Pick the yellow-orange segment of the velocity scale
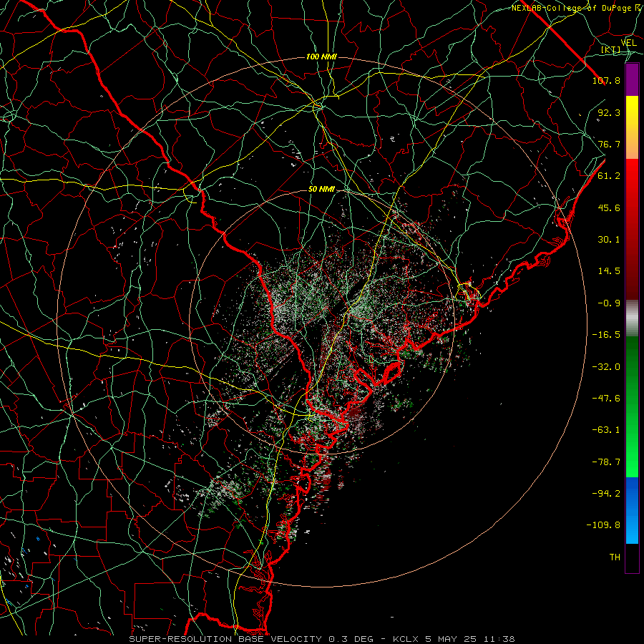 632,127
